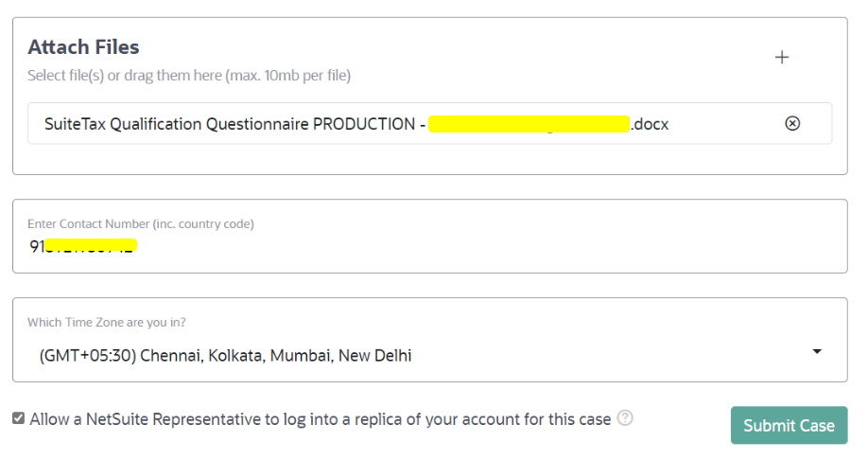Click 'Select file(s) or drag them here' text
The image size is (868, 460).
(x=189, y=75)
